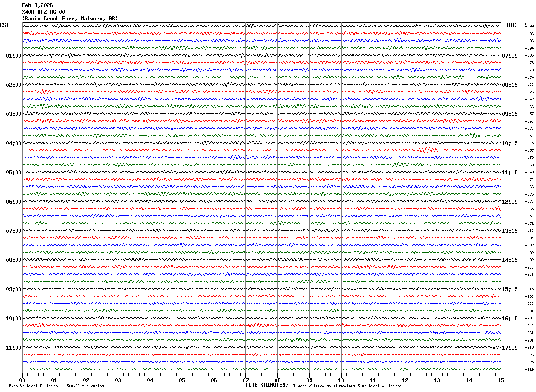Click the 09:15 UTC time label
Screen dimensions: 536x392
tap(510, 114)
